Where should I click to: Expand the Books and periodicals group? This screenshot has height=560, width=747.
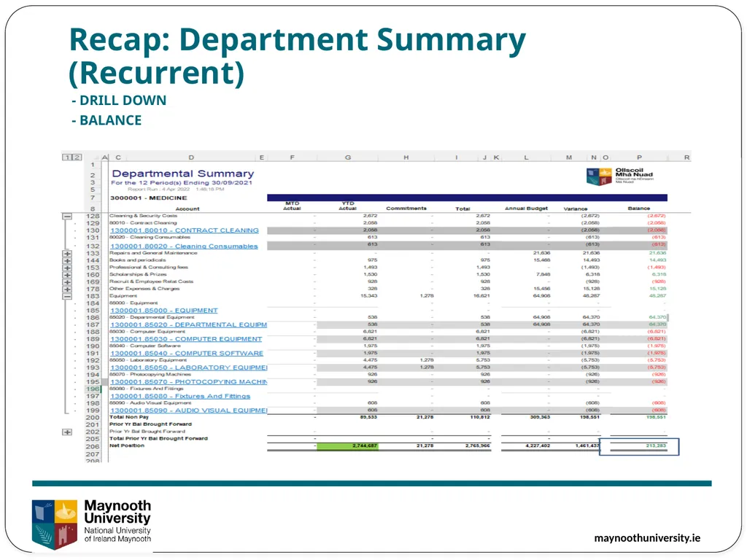(67, 261)
